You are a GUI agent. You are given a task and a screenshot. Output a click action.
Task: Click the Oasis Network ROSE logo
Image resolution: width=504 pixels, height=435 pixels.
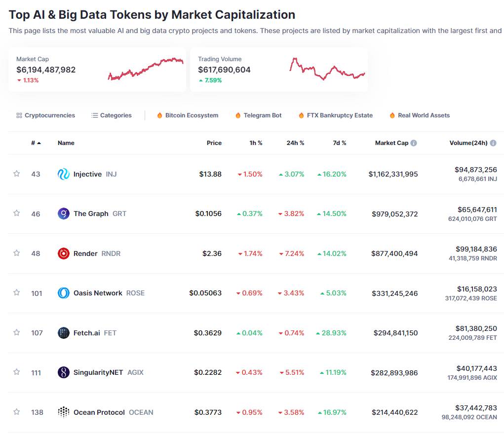pyautogui.click(x=63, y=293)
